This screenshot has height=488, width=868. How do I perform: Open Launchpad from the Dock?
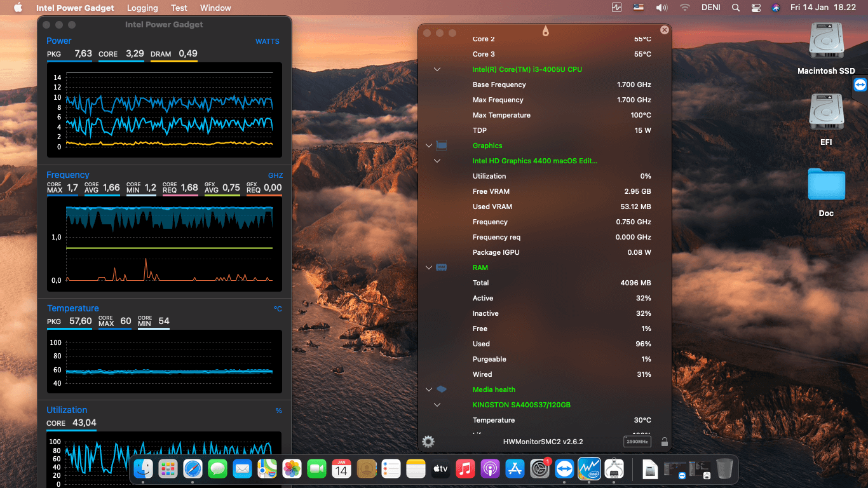pyautogui.click(x=168, y=469)
